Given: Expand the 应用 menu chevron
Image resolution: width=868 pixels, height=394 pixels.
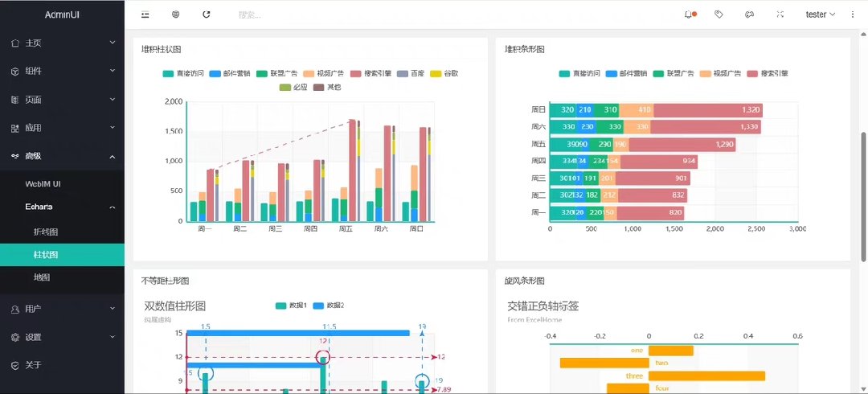Looking at the screenshot, I should (113, 128).
